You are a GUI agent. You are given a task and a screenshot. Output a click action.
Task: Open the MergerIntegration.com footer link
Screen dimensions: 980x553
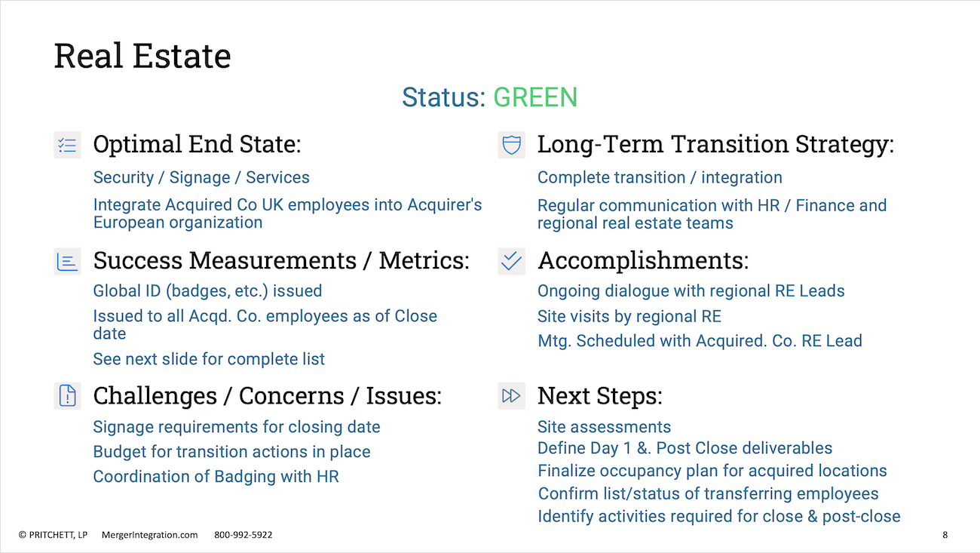click(149, 535)
